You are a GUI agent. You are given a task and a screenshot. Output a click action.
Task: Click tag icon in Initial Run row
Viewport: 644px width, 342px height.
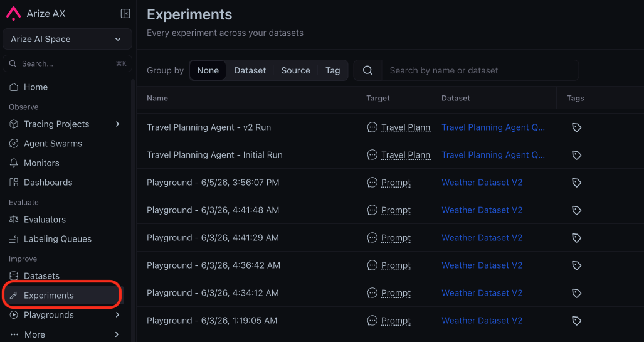point(577,155)
